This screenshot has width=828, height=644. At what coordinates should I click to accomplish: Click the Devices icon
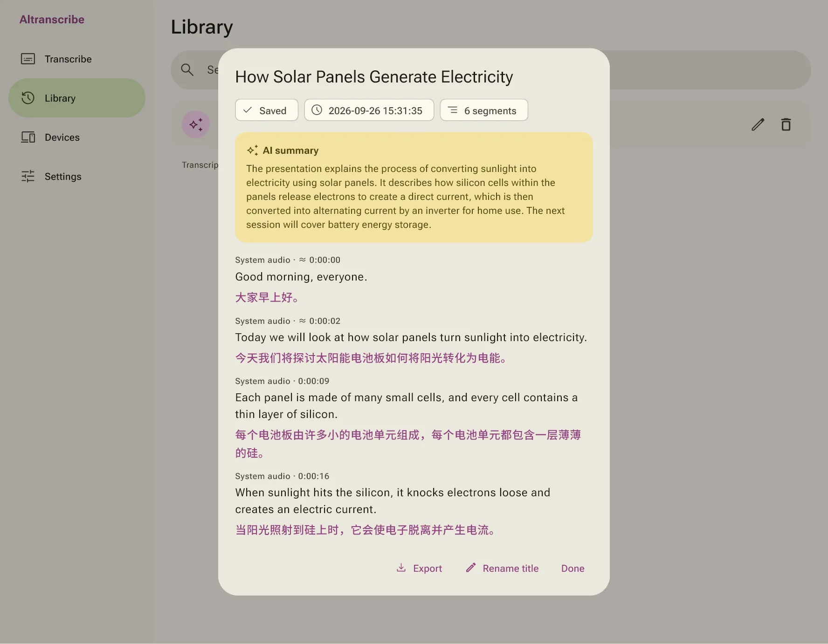coord(28,137)
